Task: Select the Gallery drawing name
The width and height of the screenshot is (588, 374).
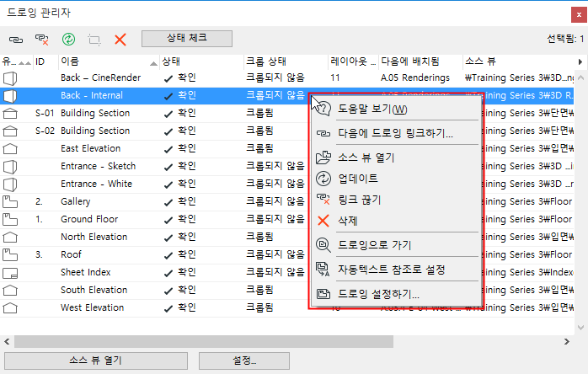Action: tap(75, 201)
